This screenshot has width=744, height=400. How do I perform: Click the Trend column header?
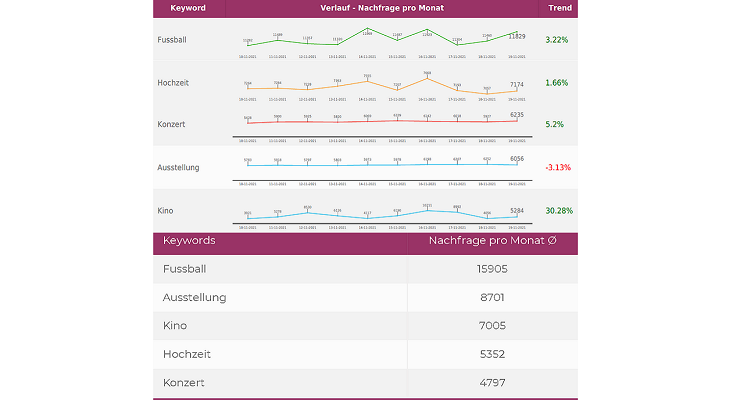pyautogui.click(x=560, y=8)
